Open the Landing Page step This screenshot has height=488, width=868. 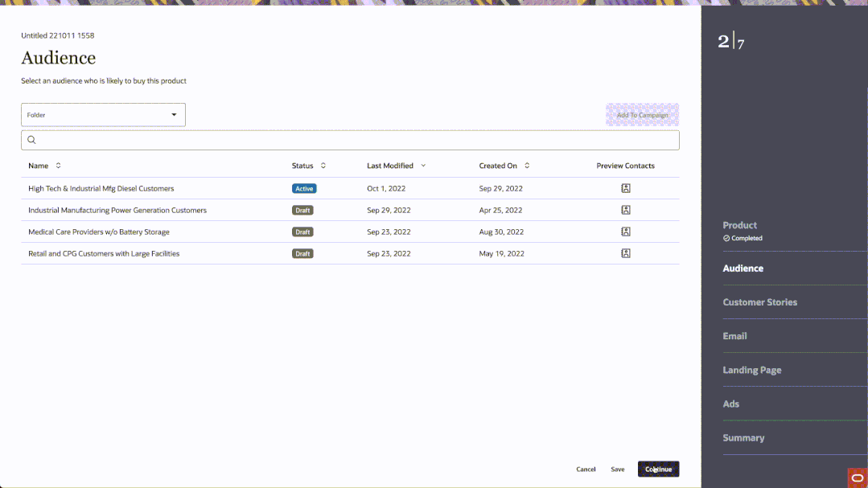point(751,370)
